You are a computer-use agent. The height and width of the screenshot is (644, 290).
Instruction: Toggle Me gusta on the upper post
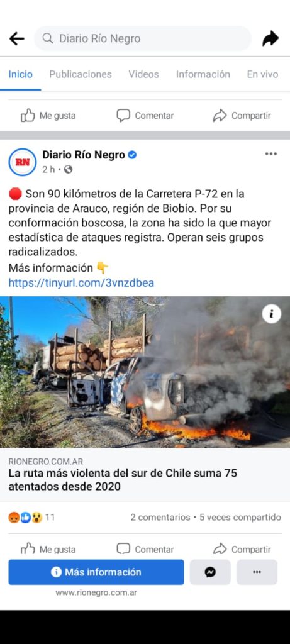48,116
